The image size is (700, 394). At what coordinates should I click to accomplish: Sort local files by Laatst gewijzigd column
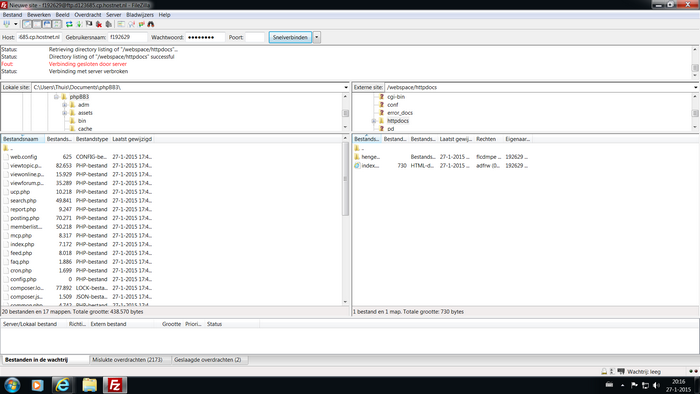click(x=132, y=139)
